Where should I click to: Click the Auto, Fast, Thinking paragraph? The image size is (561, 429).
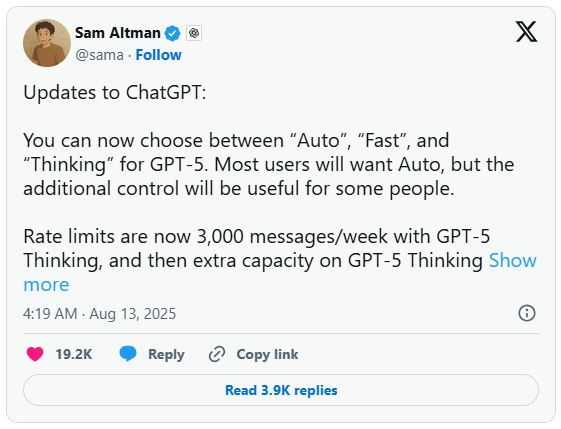[269, 165]
